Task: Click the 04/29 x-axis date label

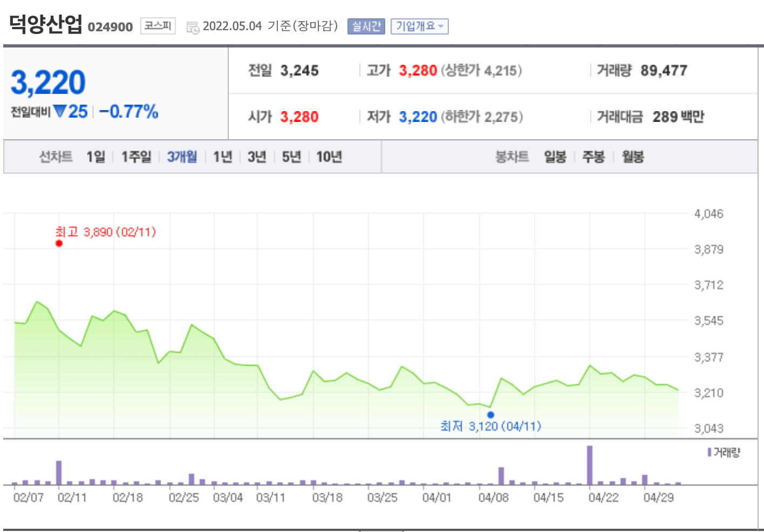Action: tap(659, 497)
